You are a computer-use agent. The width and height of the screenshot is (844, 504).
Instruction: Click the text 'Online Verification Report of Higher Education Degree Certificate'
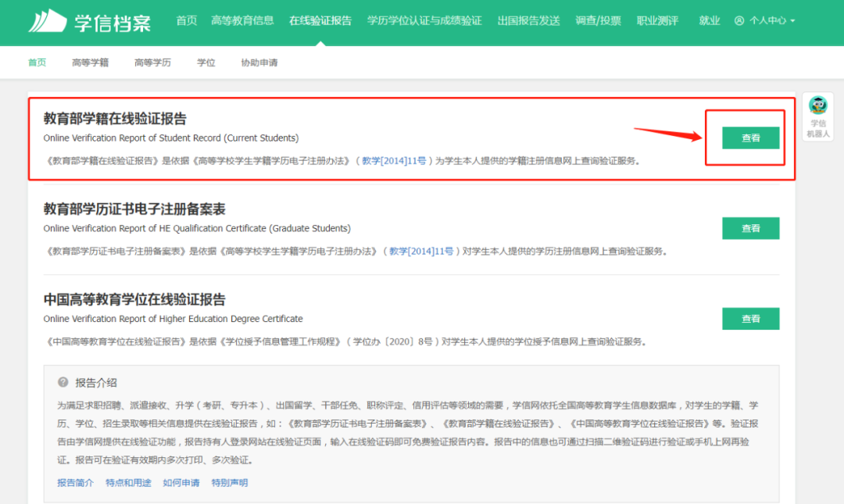pos(173,319)
